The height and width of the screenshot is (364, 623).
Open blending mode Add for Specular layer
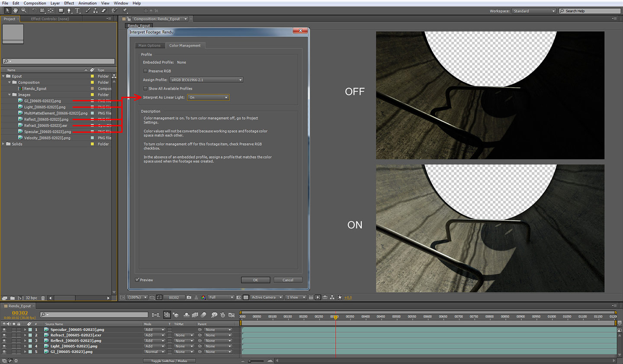(x=154, y=329)
